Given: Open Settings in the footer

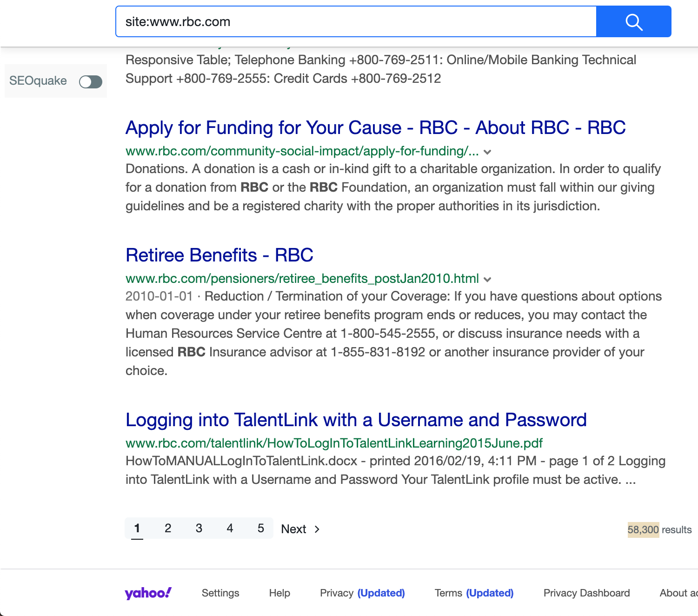Looking at the screenshot, I should (220, 593).
